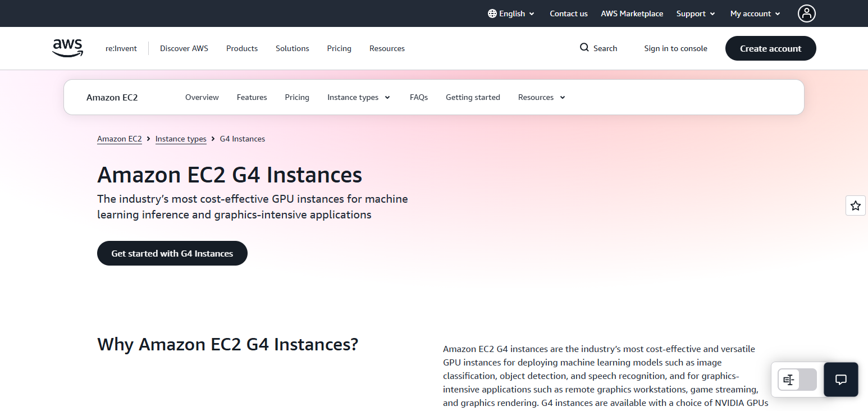Open Pricing in the top navigation
The width and height of the screenshot is (868, 411).
point(339,48)
